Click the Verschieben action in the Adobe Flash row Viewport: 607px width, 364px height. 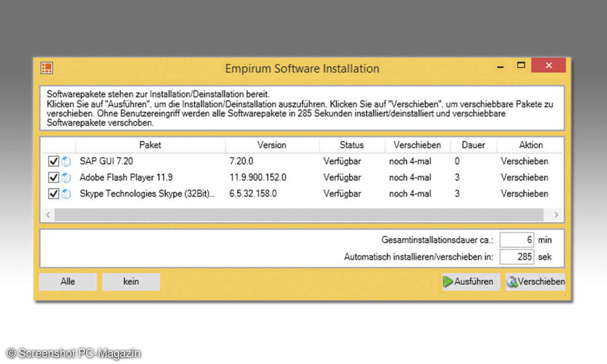525,178
